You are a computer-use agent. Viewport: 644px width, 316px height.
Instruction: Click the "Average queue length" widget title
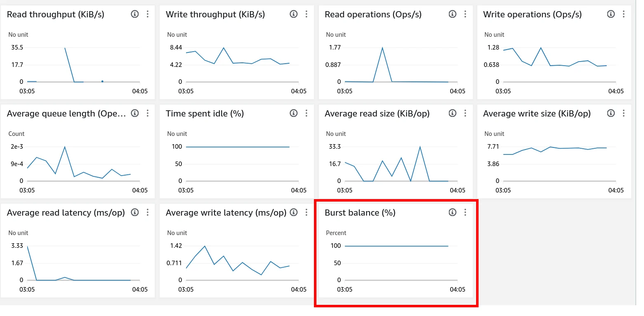click(67, 114)
